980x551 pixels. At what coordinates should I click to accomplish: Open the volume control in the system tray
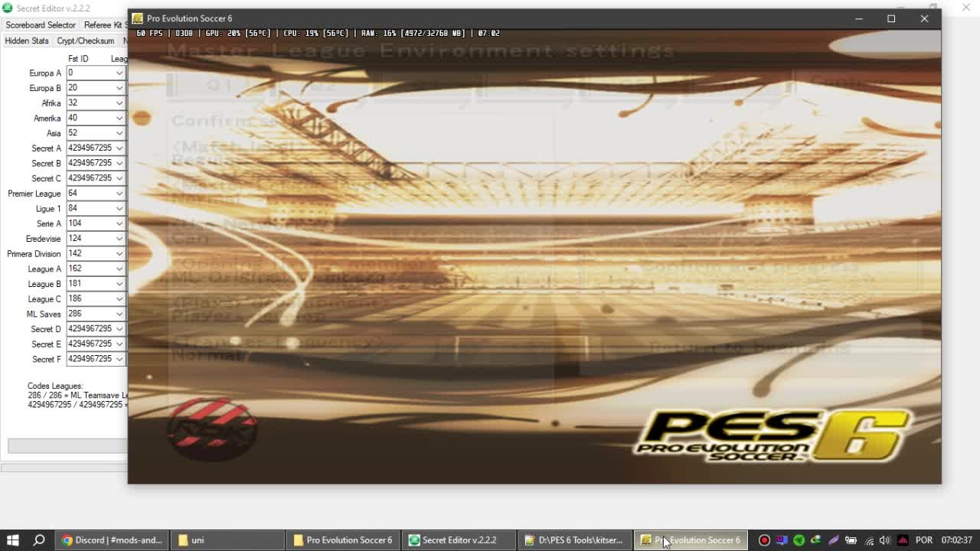point(885,540)
